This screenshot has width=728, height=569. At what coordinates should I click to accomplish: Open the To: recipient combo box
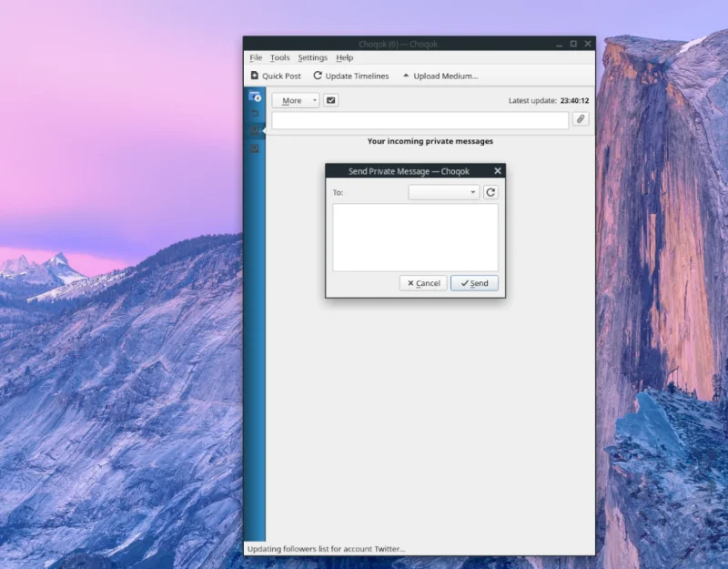(x=443, y=192)
